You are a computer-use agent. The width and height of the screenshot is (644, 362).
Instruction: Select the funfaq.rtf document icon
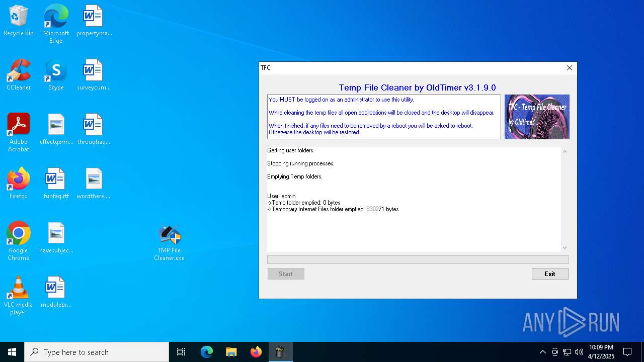tap(56, 184)
